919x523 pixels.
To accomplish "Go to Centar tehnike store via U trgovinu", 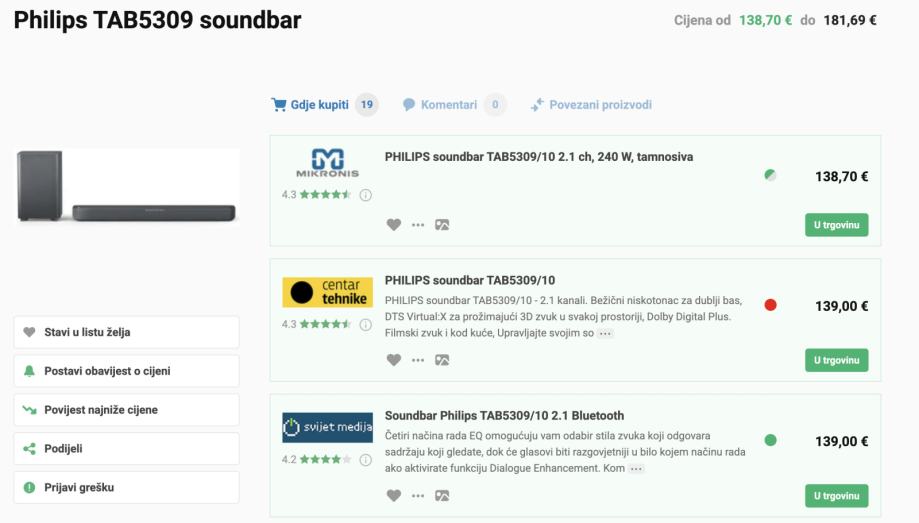I will pos(836,361).
